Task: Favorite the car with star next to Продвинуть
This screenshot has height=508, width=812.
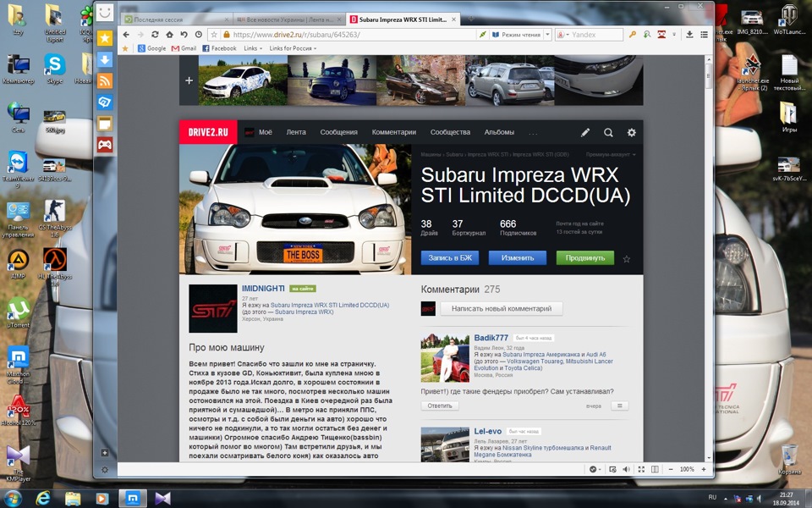Action: [x=627, y=259]
